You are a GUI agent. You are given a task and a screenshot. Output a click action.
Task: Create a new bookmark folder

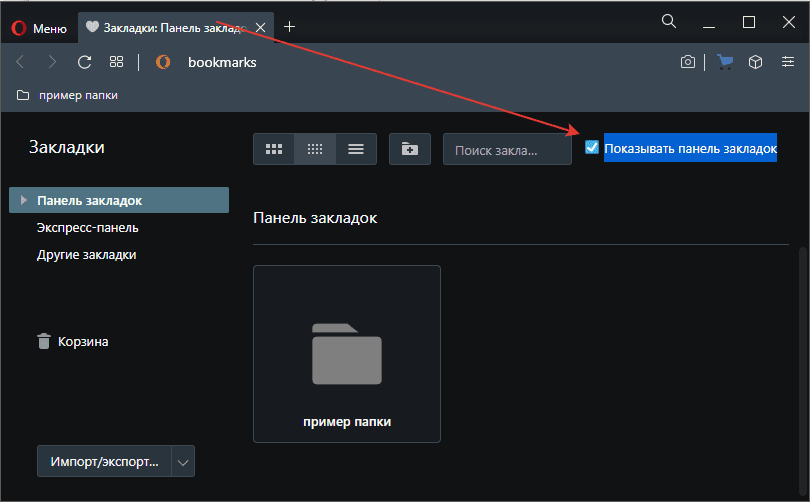click(x=410, y=149)
